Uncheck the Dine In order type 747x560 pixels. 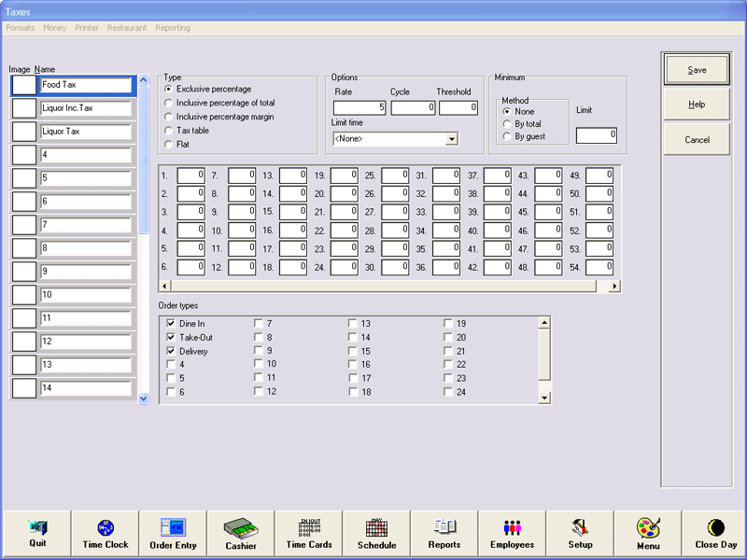click(171, 323)
